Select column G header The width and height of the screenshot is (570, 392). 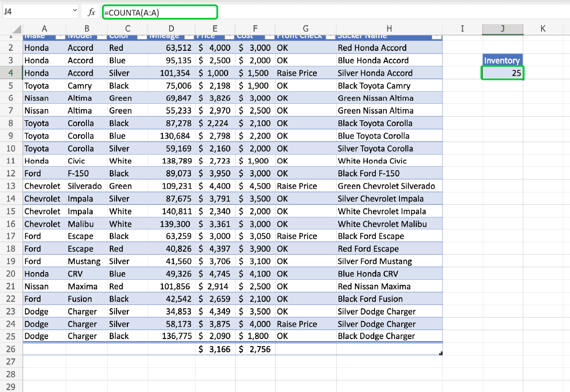tap(306, 29)
